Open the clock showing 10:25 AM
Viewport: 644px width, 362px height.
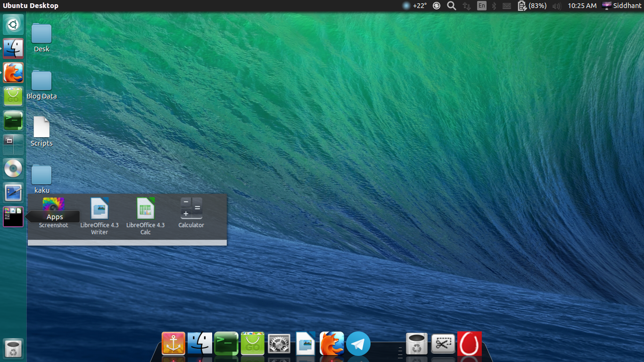tap(582, 6)
